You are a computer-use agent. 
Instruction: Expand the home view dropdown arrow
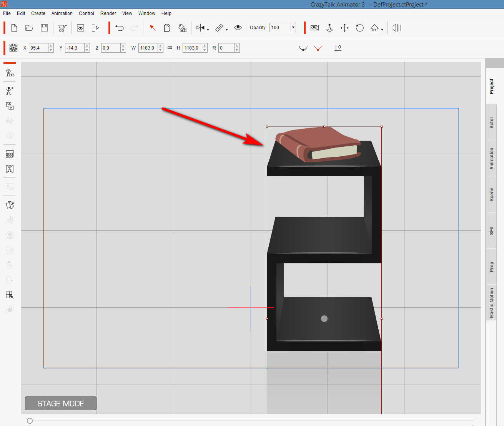(382, 30)
